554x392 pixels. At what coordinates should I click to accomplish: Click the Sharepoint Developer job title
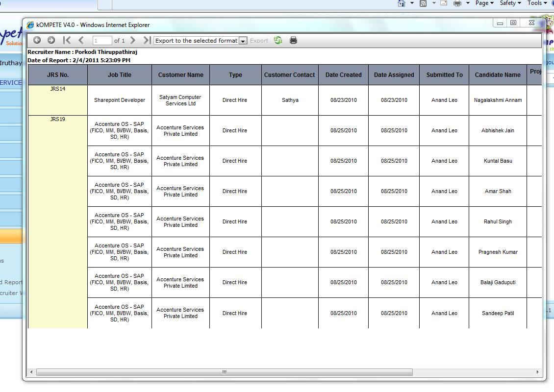120,100
